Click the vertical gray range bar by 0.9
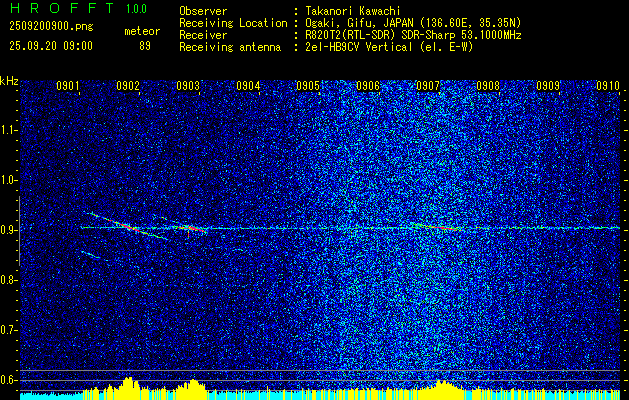Screen dimensions: 629x400 19,231
